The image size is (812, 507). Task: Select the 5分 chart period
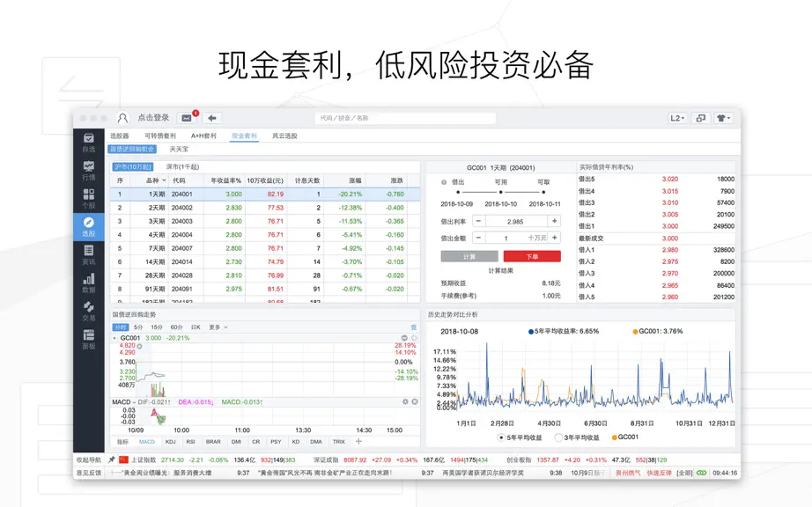point(138,327)
